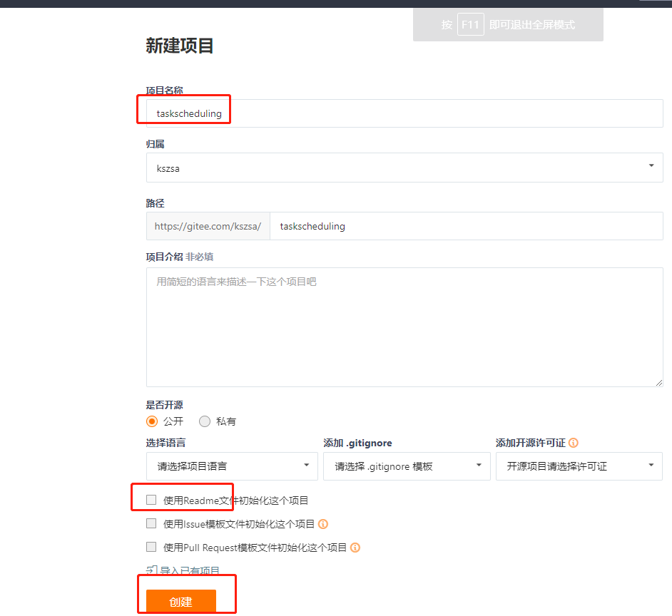Viewport: 672px width, 616px height.
Task: Check 使用Readme文件初始化这个项目 checkbox
Action: tap(151, 500)
